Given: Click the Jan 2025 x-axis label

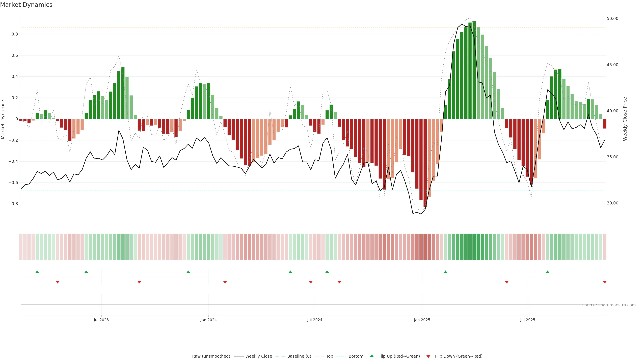Looking at the screenshot, I should pos(422,320).
